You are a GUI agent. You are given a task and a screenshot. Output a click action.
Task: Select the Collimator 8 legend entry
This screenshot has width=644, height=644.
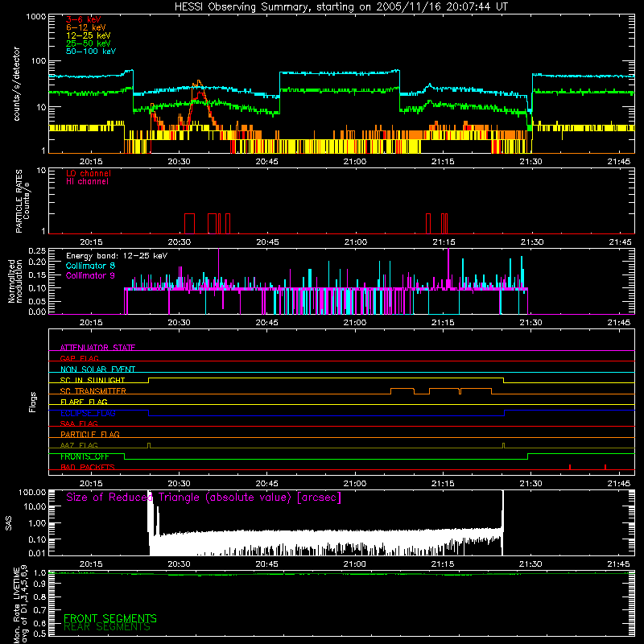point(90,266)
